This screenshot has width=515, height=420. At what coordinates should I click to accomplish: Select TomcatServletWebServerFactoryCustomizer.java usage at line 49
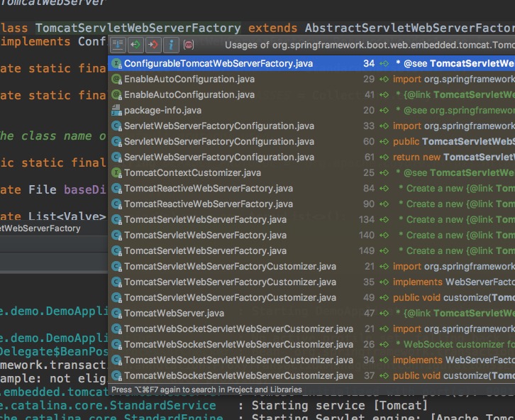(311, 297)
